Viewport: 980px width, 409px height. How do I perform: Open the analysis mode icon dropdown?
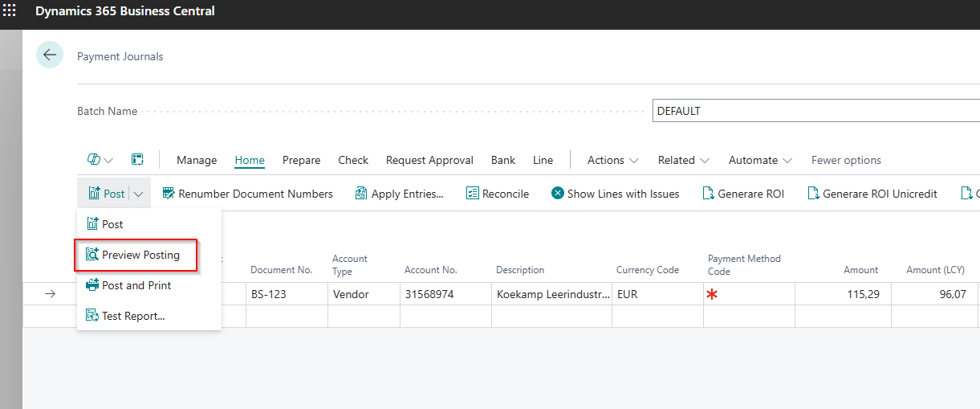(100, 160)
